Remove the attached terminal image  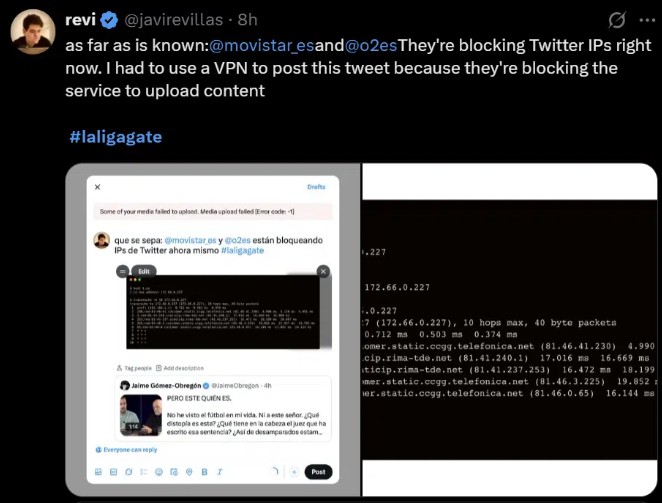(323, 271)
